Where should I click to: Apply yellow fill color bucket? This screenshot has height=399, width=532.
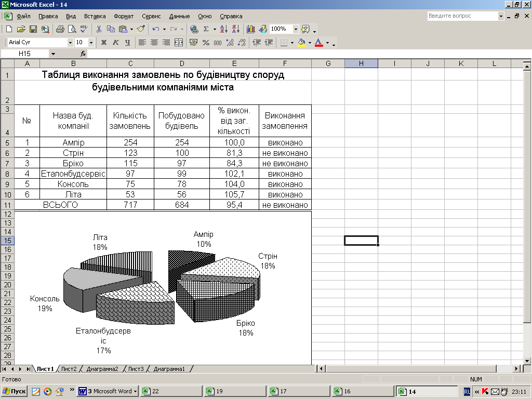(301, 43)
